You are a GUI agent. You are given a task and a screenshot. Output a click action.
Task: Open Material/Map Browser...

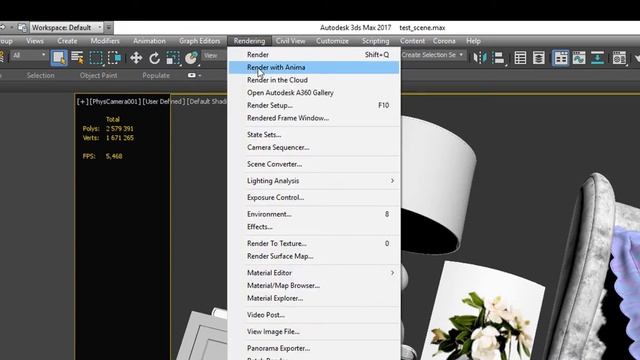(x=314, y=285)
